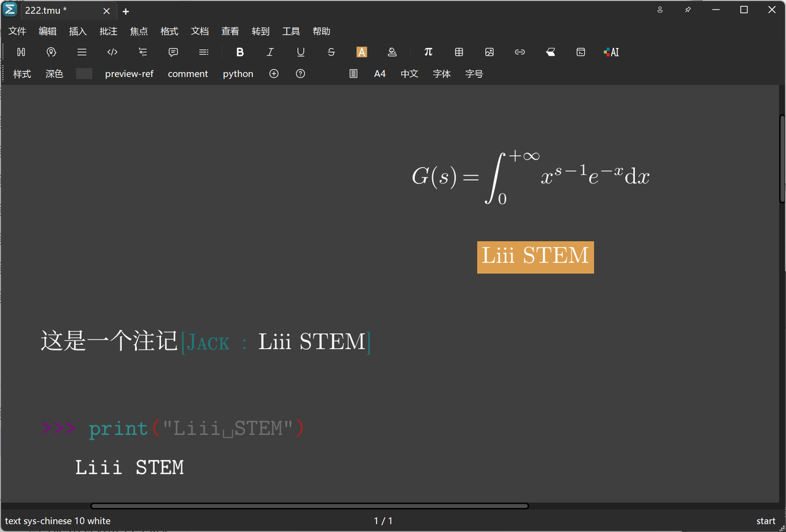The width and height of the screenshot is (786, 532).
Task: Expand the 样式 style dropdown
Action: click(22, 74)
